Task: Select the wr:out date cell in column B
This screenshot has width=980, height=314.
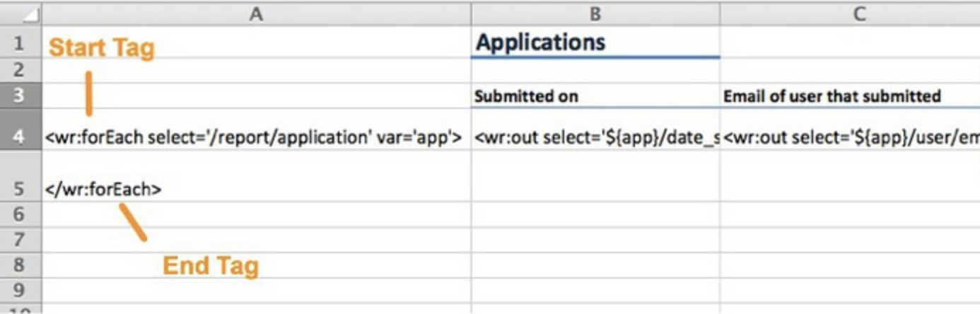Action: tap(595, 136)
